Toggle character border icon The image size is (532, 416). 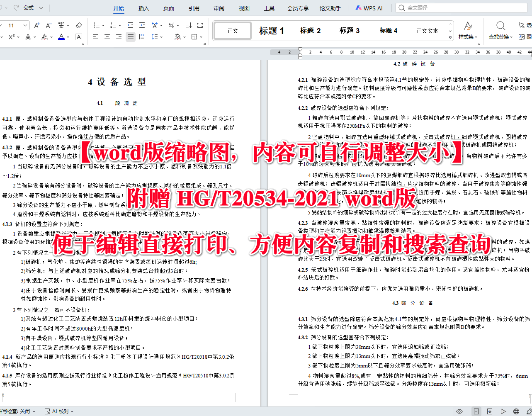[79, 37]
